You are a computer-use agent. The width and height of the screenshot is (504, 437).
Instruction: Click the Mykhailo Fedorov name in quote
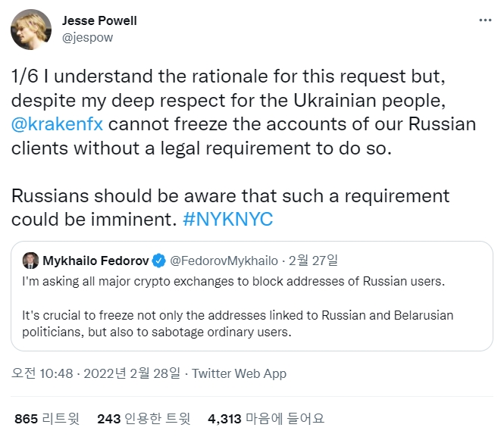95,261
